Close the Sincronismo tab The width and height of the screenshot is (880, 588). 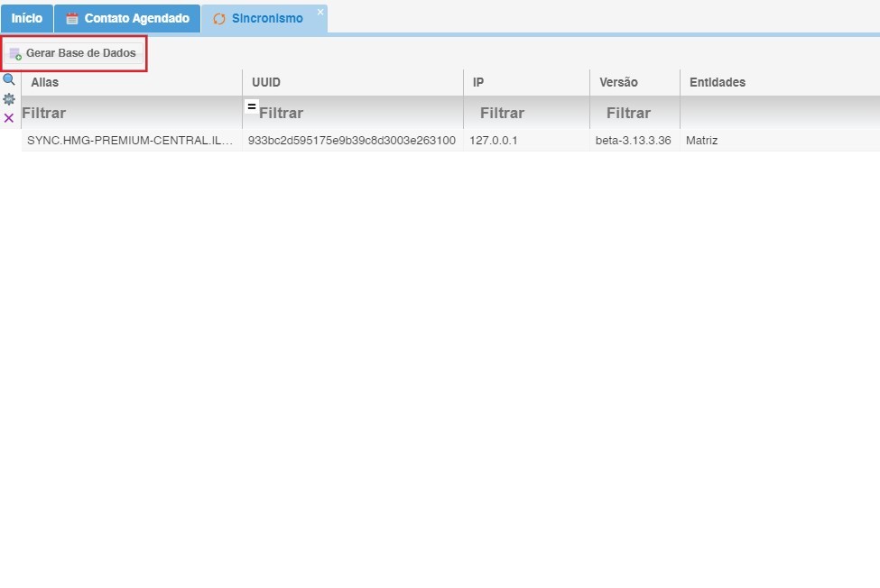320,12
